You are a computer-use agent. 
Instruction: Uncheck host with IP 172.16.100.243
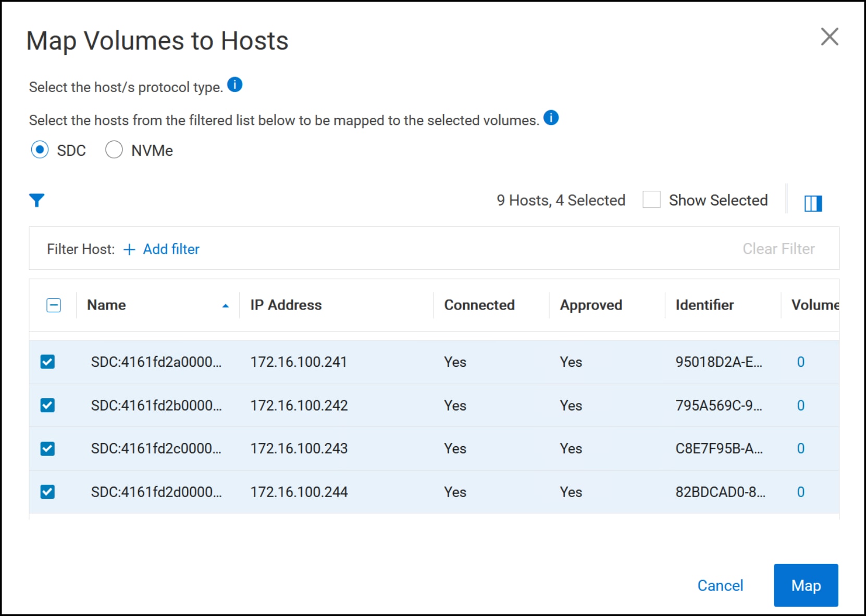[47, 448]
